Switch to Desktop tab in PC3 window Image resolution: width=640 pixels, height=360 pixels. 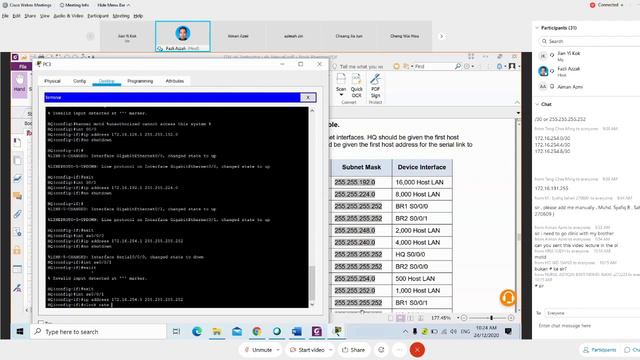pos(107,81)
